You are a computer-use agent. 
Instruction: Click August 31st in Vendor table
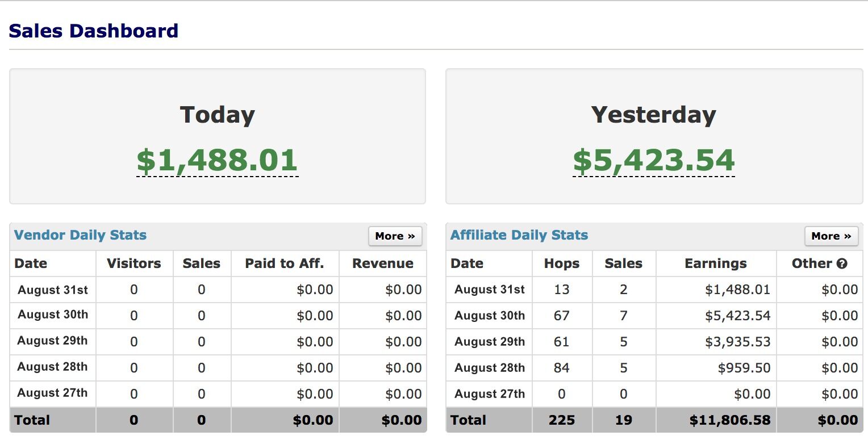[x=53, y=290]
